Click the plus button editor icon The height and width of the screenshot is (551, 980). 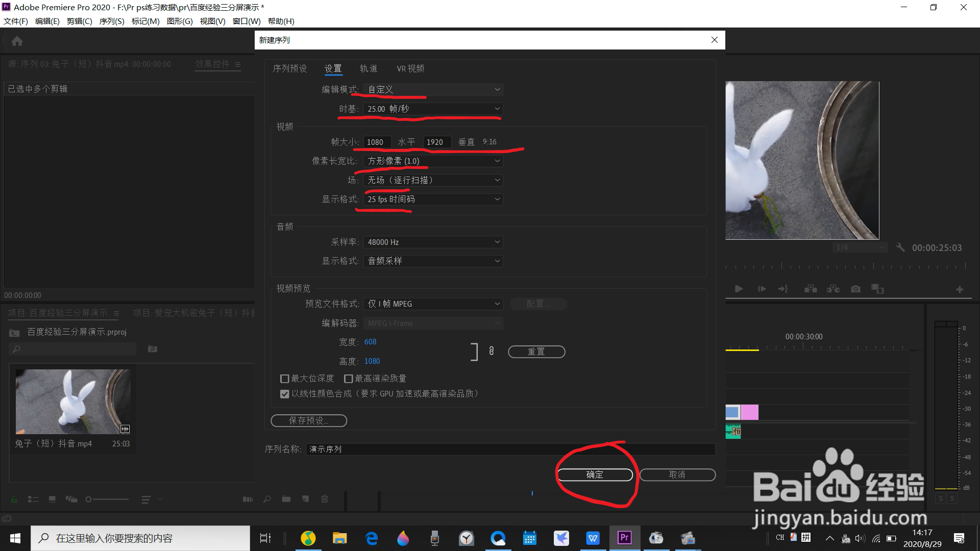[960, 289]
